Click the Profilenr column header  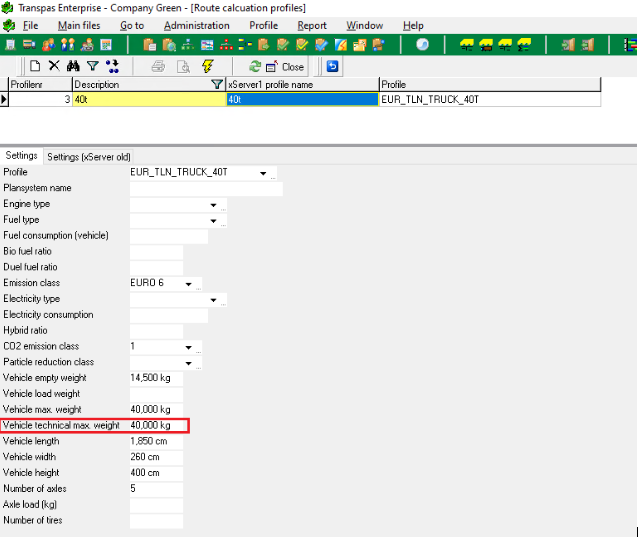(40, 85)
